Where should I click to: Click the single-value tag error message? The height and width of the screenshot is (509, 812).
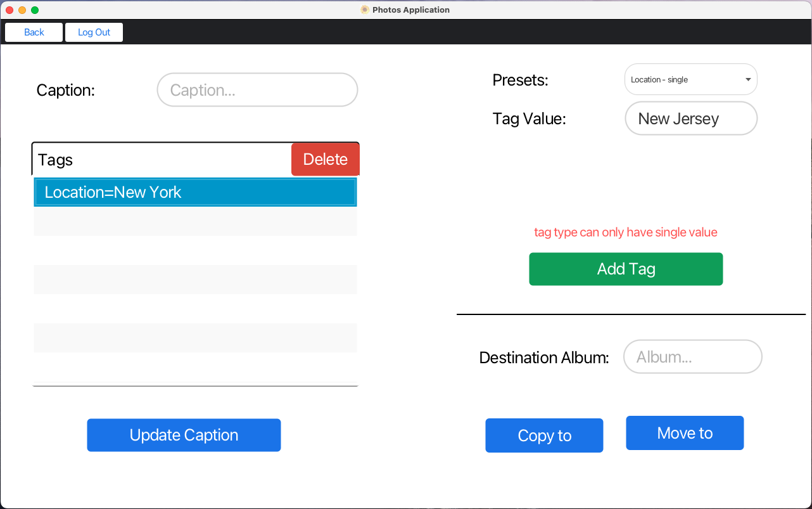625,232
